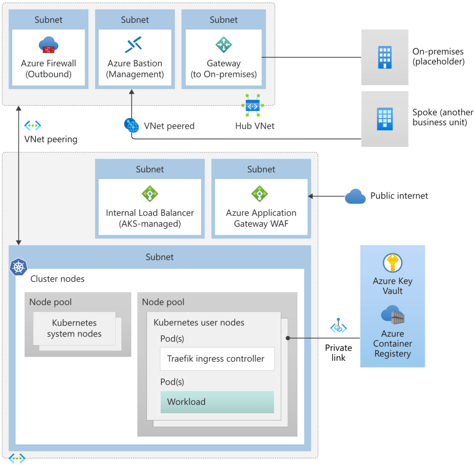Select the Hub VNet icon

click(253, 106)
